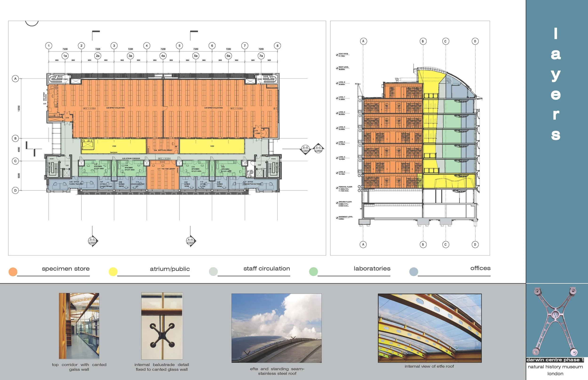The image size is (588, 380).
Task: Click the grey staff circulation legend circle
Action: (x=213, y=271)
